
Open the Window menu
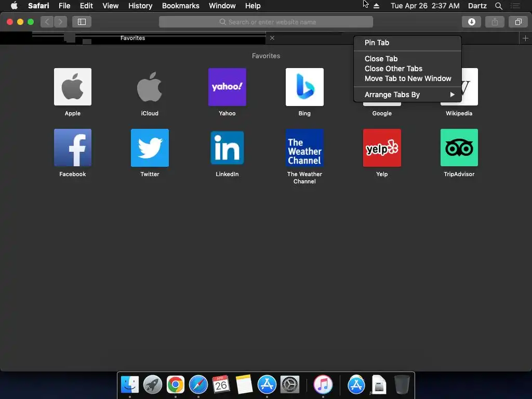(222, 6)
